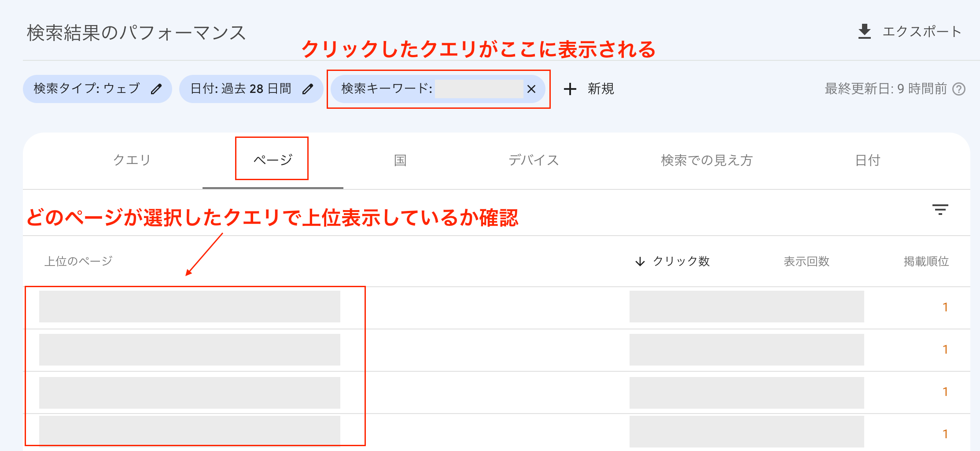Screen dimensions: 980x451
Task: Sort by 掲載順位 column header
Action: click(926, 261)
